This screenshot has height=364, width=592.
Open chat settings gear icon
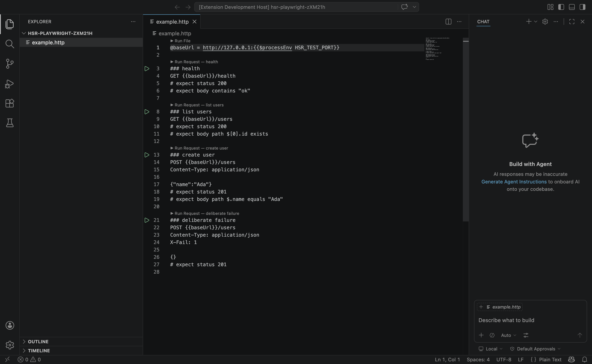coord(545,22)
